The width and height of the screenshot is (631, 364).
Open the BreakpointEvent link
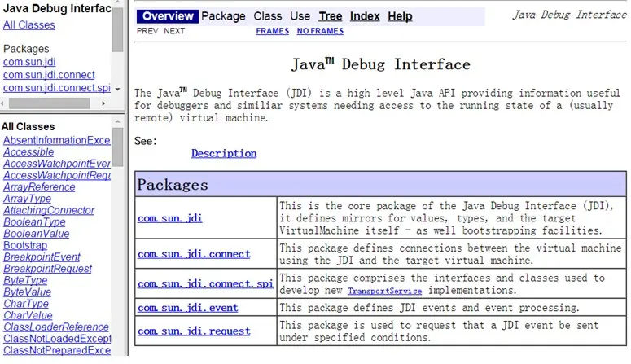42,257
